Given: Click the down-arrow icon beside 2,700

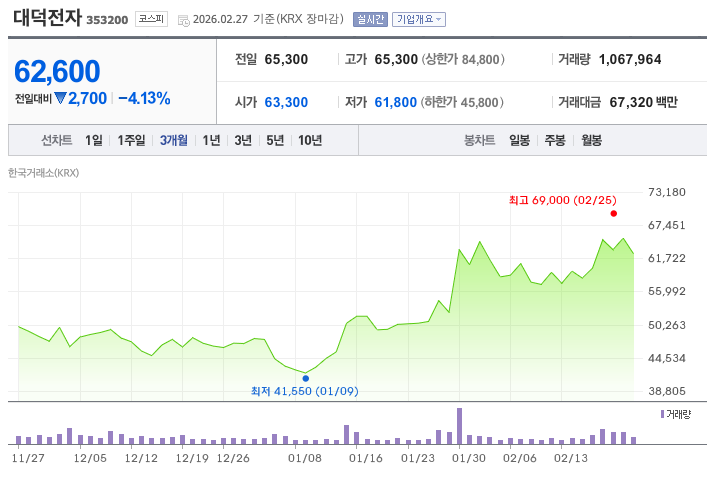Looking at the screenshot, I should click(60, 98).
